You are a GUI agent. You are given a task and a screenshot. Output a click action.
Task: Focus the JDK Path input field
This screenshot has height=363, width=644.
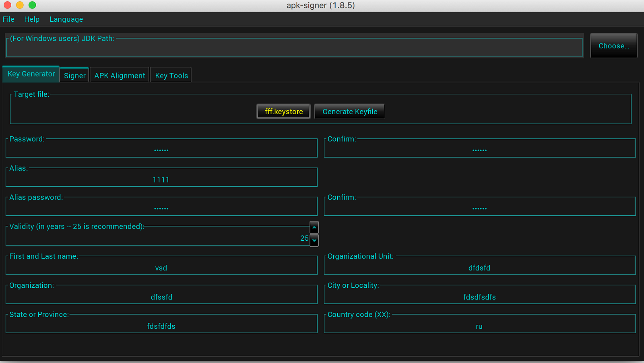[294, 48]
